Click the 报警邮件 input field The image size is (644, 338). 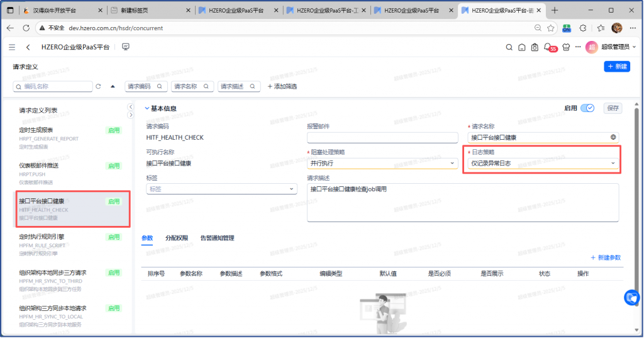pos(382,138)
